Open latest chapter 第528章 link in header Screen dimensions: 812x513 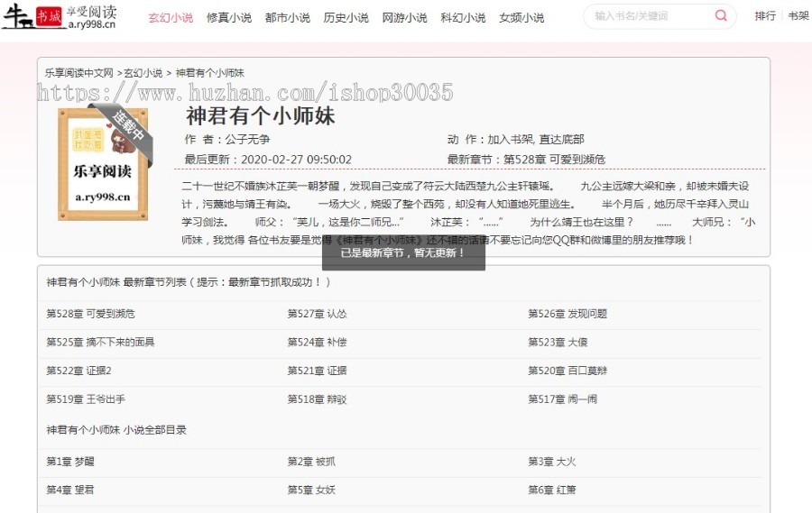coord(554,160)
